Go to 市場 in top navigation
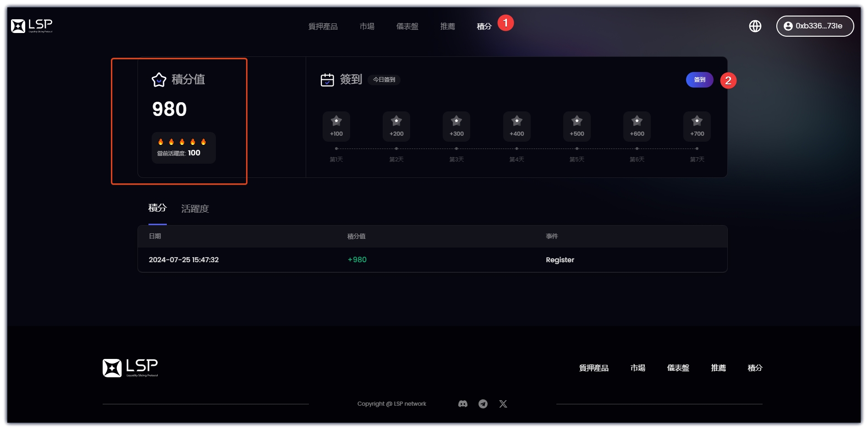 click(x=367, y=27)
